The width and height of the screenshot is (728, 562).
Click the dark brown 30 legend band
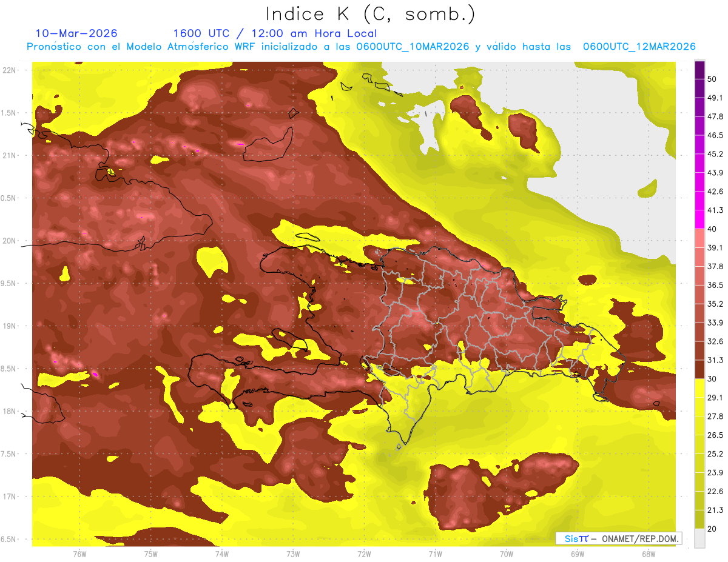click(699, 369)
